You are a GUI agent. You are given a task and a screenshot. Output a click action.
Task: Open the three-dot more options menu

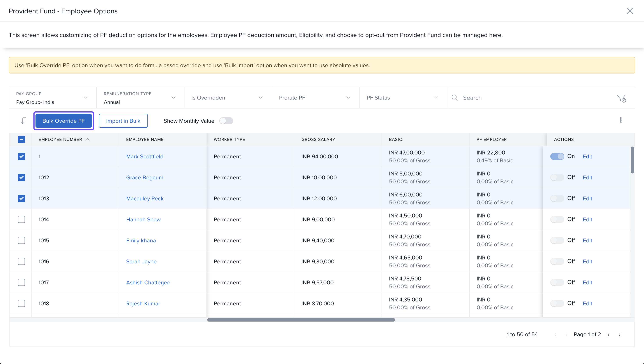coord(621,120)
